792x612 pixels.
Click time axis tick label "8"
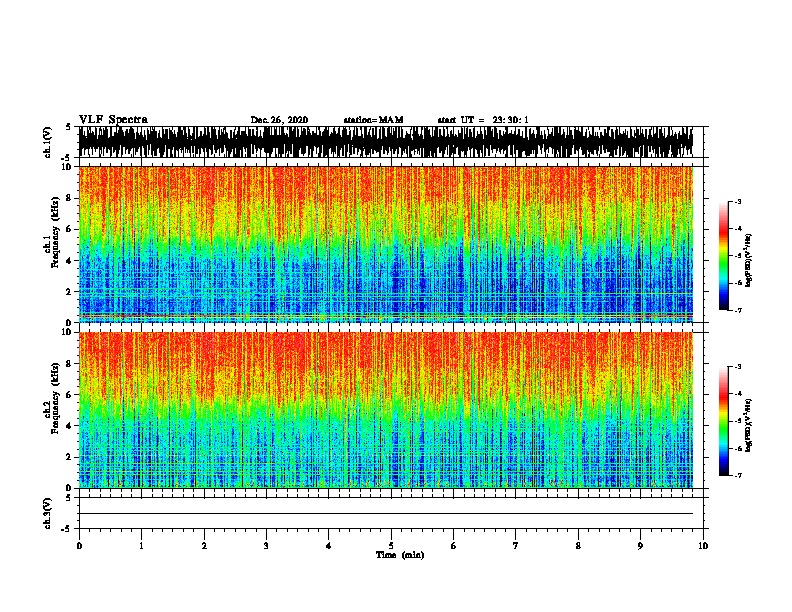point(578,546)
